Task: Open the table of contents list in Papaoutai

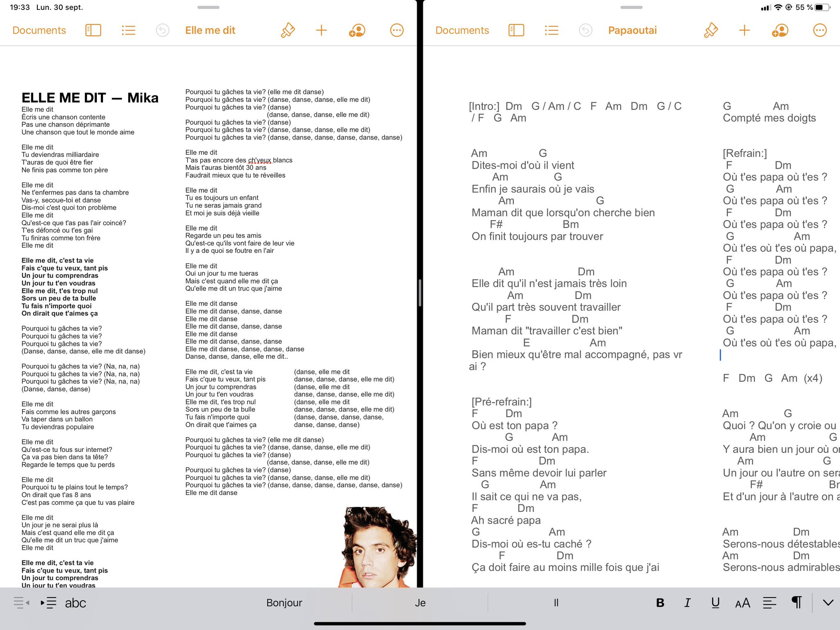Action: (551, 30)
